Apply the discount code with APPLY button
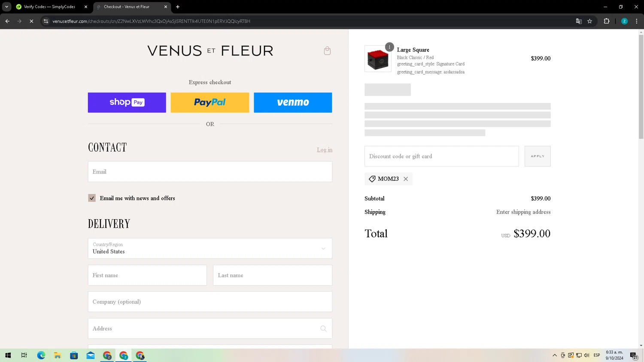 (538, 156)
